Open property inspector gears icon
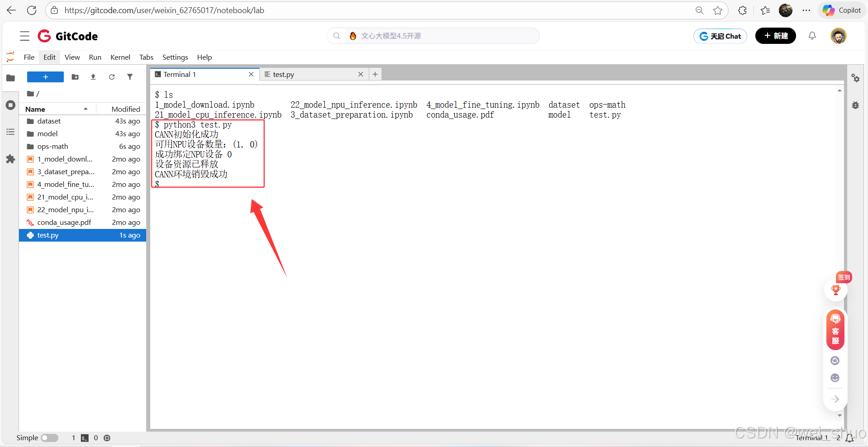 (x=855, y=78)
